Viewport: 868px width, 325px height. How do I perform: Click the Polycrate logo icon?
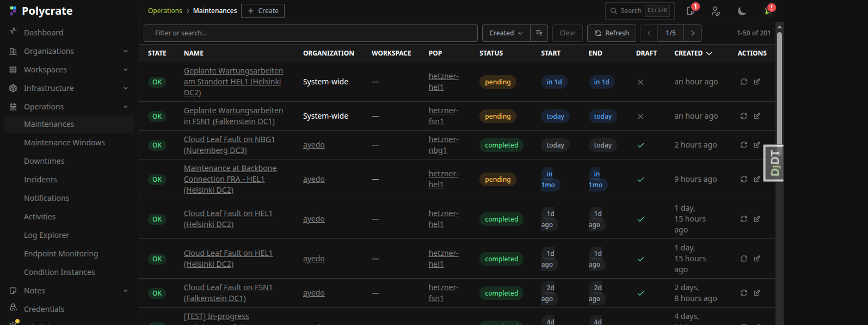click(x=13, y=11)
